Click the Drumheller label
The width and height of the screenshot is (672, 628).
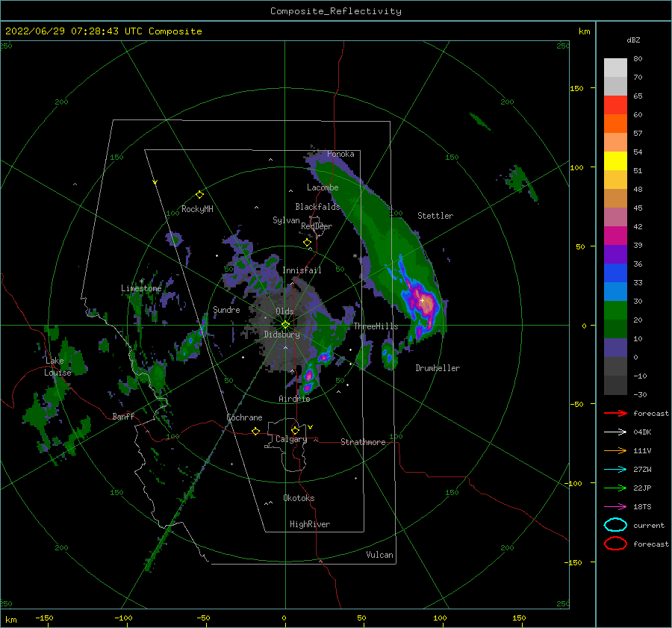438,368
